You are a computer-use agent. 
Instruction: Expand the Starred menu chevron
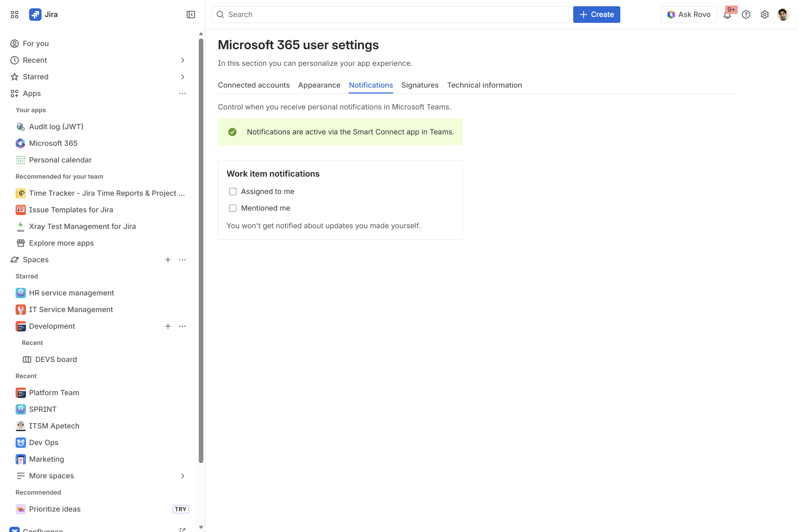[183, 77]
